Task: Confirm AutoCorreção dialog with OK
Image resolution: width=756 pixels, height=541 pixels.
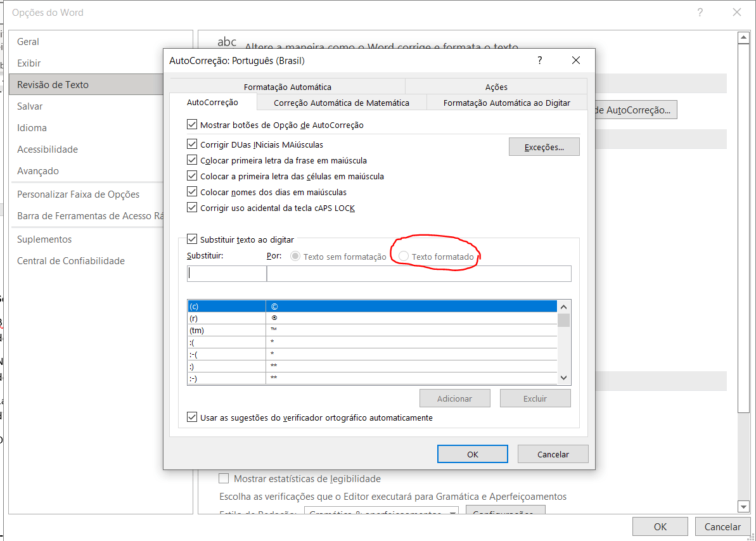Action: coord(473,454)
